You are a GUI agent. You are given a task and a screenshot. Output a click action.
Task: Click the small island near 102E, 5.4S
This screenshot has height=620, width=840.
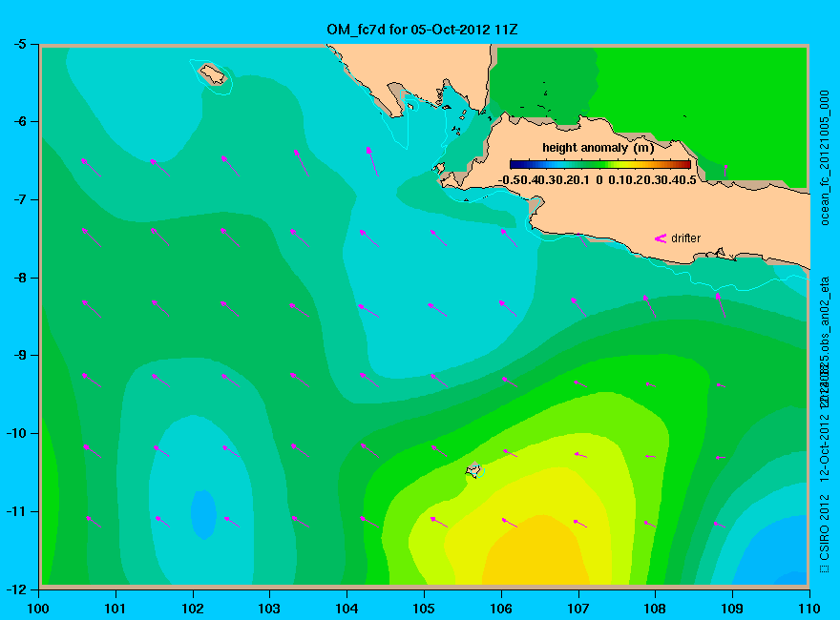click(x=213, y=73)
